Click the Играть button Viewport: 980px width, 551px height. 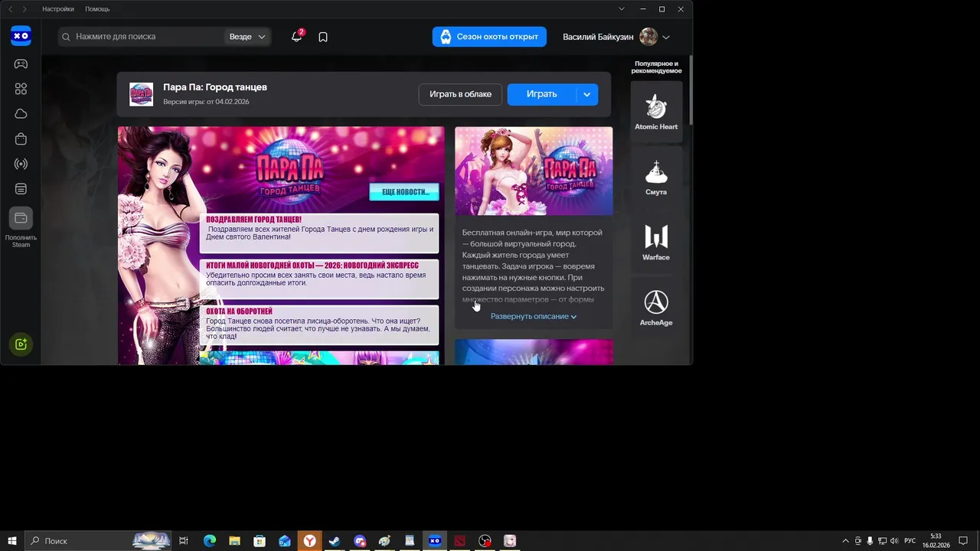pyautogui.click(x=541, y=94)
